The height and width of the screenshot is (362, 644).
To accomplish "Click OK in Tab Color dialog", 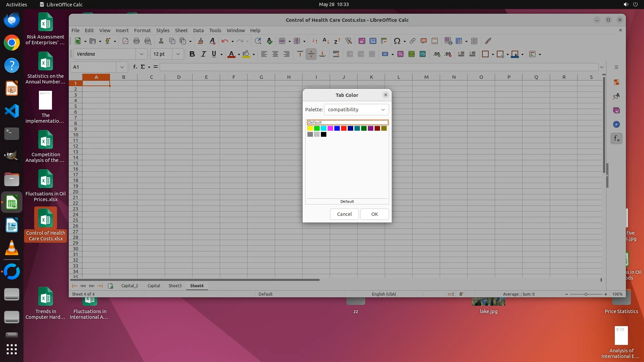I will click(x=374, y=214).
